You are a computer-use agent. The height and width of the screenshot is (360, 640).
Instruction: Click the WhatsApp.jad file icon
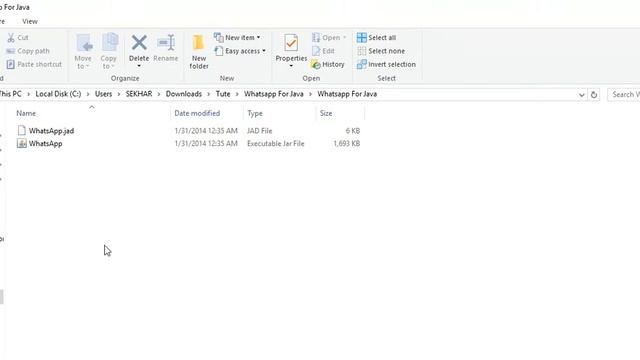point(22,130)
